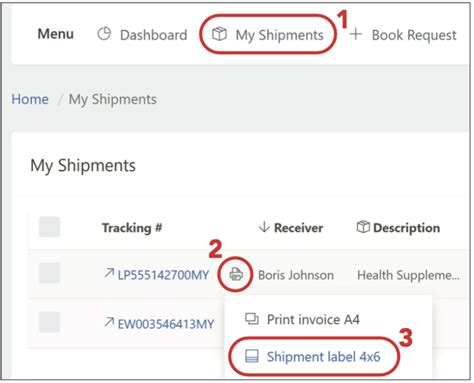474x383 pixels.
Task: Click the Shipment label 4x6 label icon
Action: [252, 356]
